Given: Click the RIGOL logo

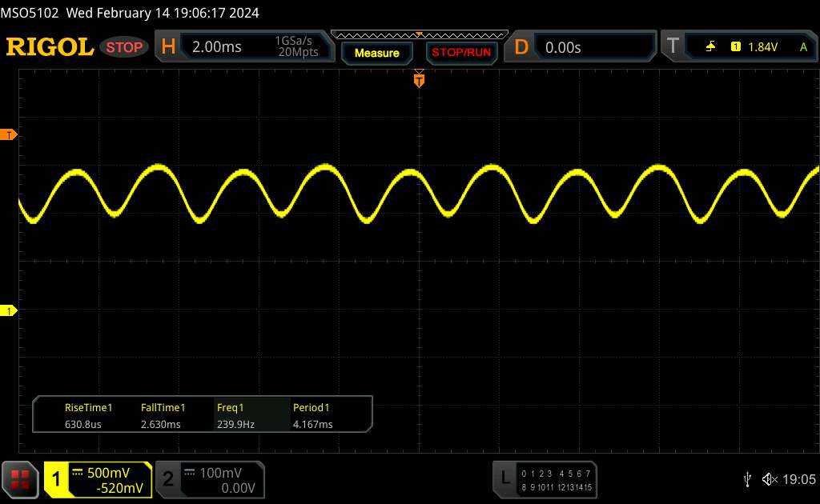Looking at the screenshot, I should 50,47.
